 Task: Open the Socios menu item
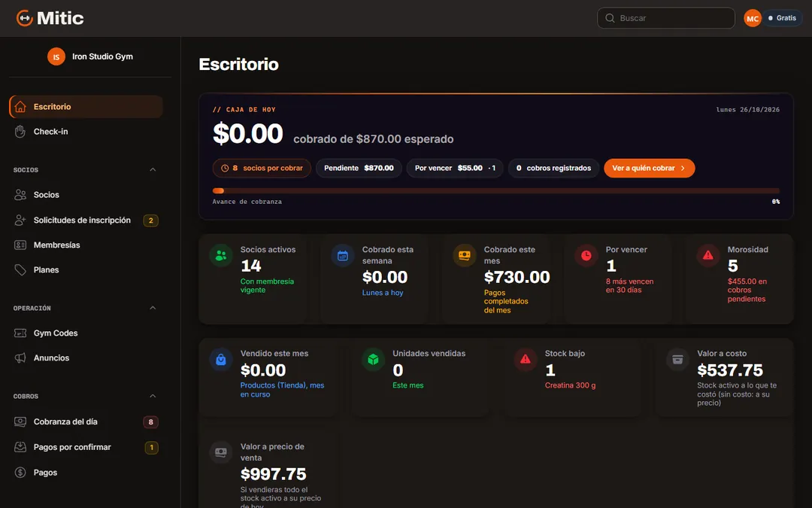[86, 195]
